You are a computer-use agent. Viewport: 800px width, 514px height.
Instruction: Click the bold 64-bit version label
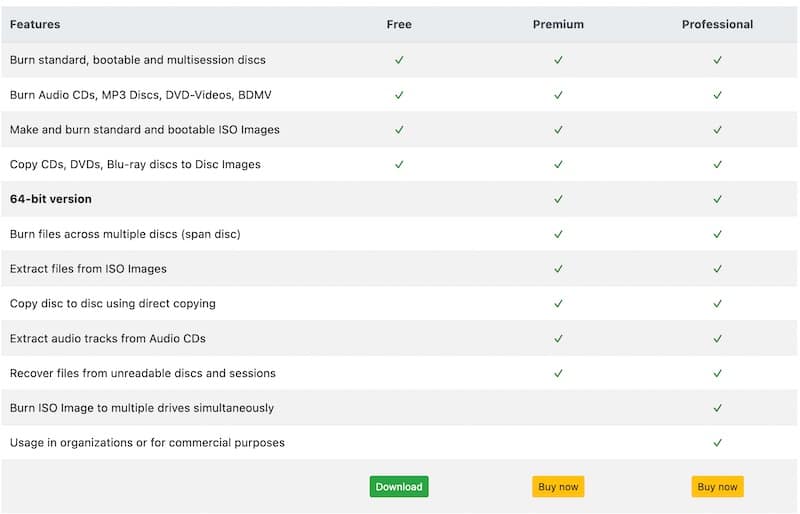51,199
